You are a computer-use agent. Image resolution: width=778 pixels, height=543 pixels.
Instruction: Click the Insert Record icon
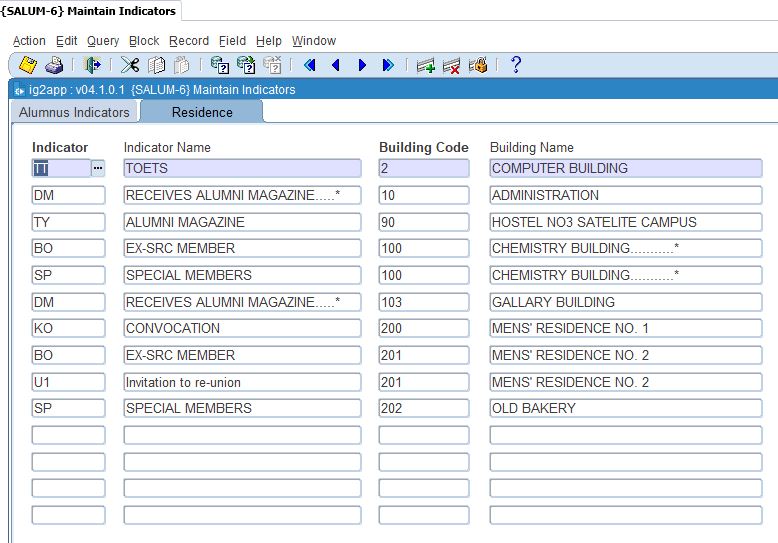pos(426,66)
